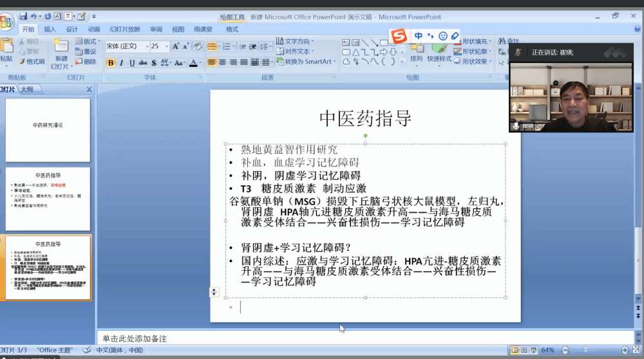Toggle Bold formatting button
Image resolution: width=644 pixels, height=359 pixels.
(110, 63)
